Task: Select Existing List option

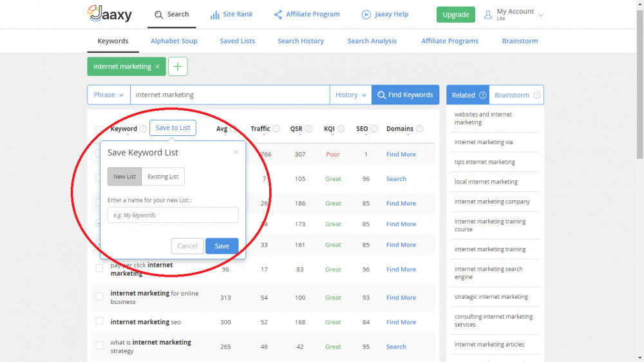Action: click(163, 176)
